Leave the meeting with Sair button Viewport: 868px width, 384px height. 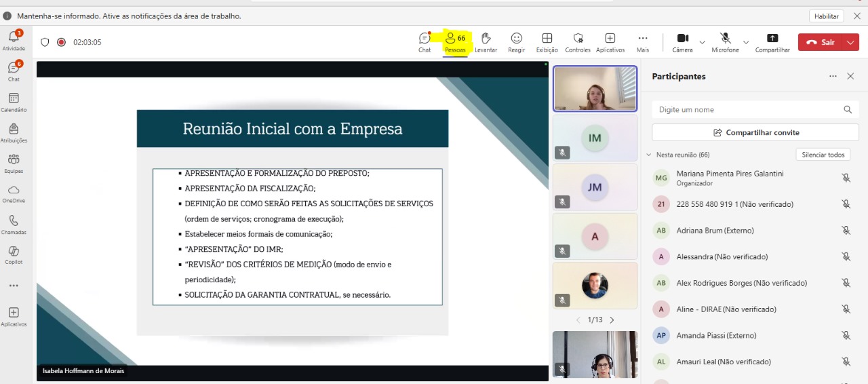821,42
